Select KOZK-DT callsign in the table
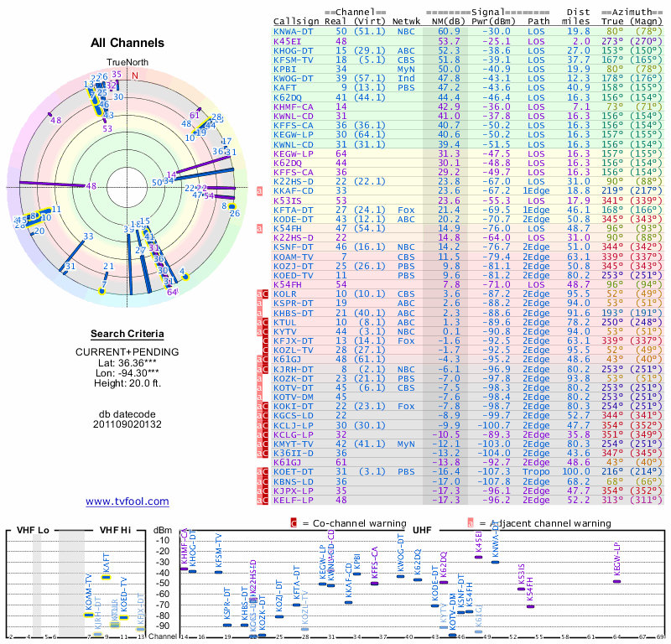The image size is (671, 644). 293,379
